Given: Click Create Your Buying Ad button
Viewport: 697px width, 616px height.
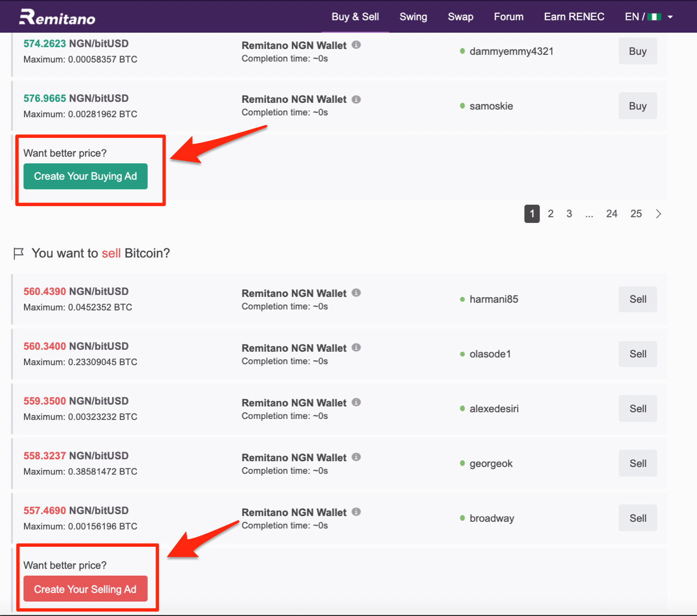Looking at the screenshot, I should (86, 176).
